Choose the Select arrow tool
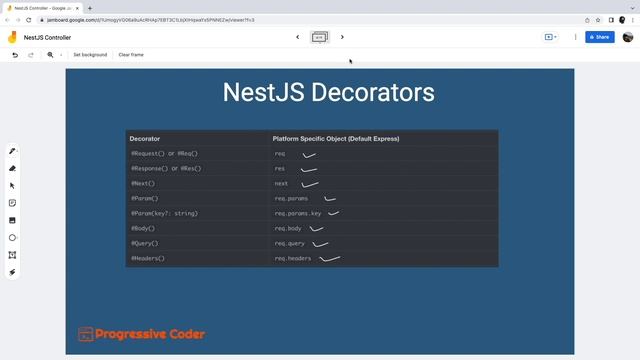The image size is (640, 360). click(x=12, y=186)
